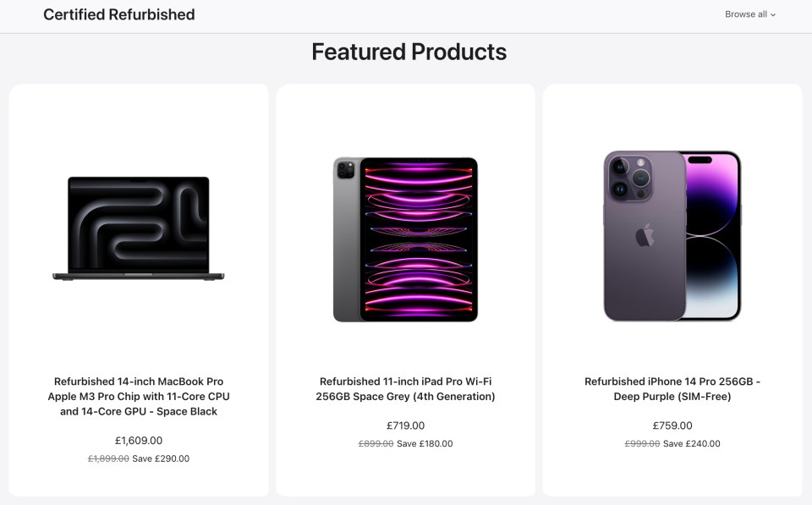Screen dimensions: 812x505
Task: Open the iPad Pro product image
Action: tap(405, 239)
